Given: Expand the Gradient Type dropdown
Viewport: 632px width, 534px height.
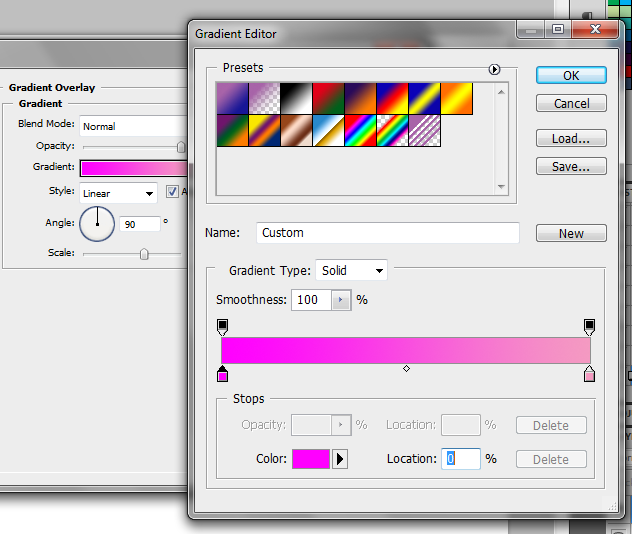Looking at the screenshot, I should coord(351,270).
